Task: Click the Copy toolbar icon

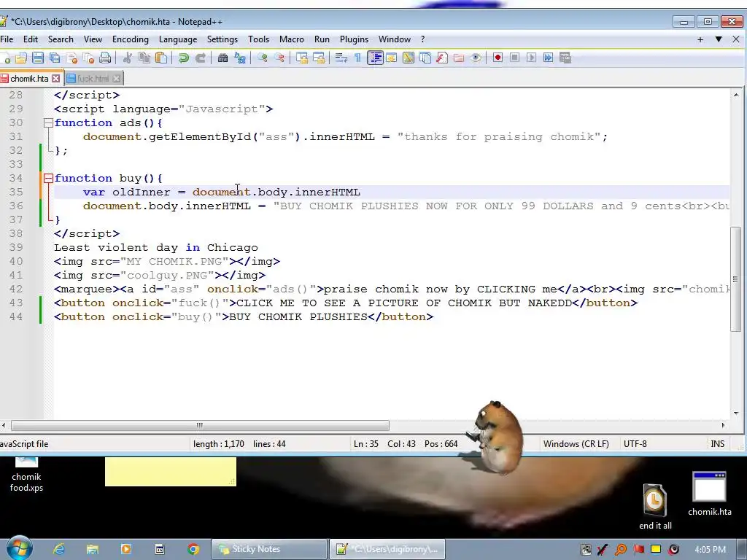Action: point(144,58)
